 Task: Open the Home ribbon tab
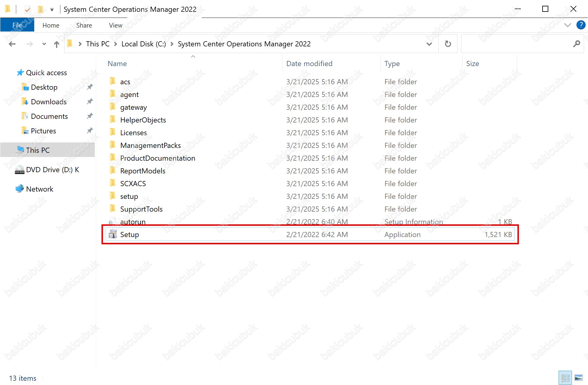coord(51,25)
